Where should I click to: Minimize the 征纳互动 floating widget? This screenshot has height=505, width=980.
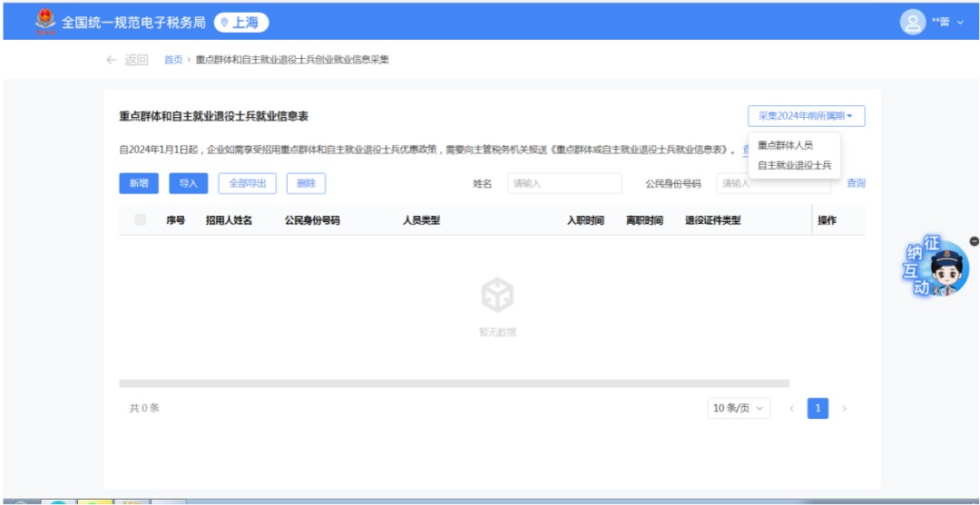974,241
